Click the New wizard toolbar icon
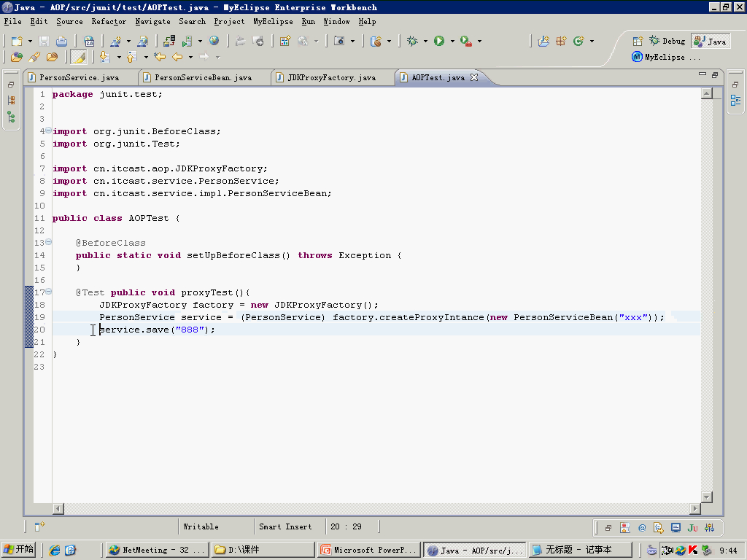 pos(17,41)
